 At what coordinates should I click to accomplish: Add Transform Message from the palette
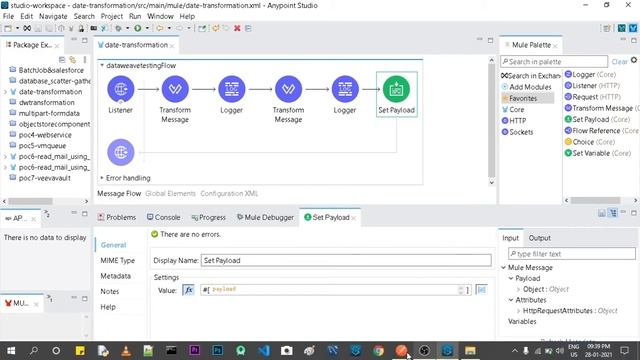coord(602,108)
